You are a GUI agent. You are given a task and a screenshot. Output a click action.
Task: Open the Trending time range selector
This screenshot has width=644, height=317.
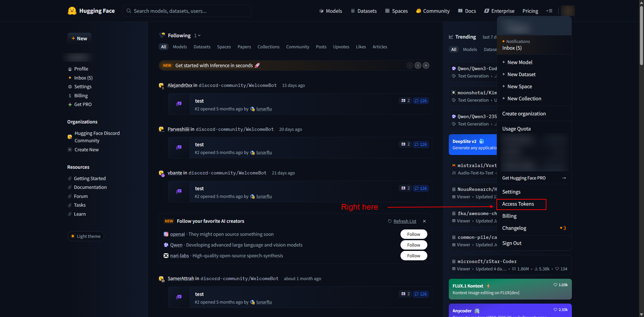click(489, 37)
